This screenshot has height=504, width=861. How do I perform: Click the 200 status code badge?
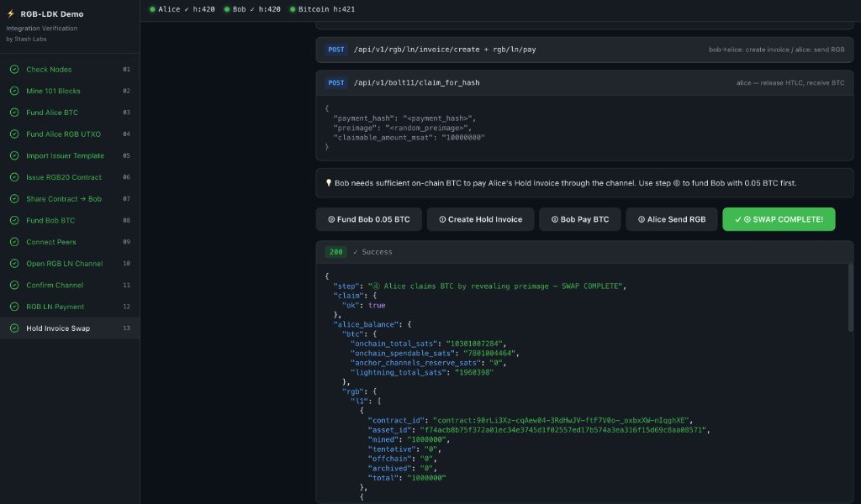(336, 252)
